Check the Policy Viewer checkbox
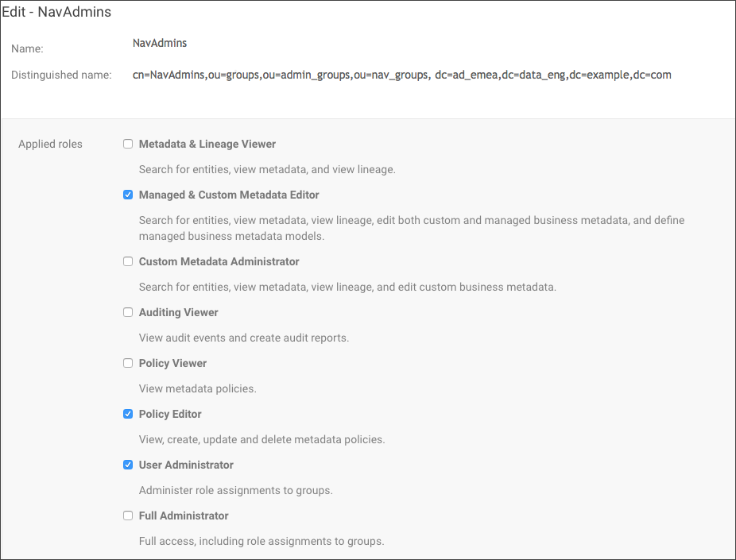 click(x=128, y=363)
